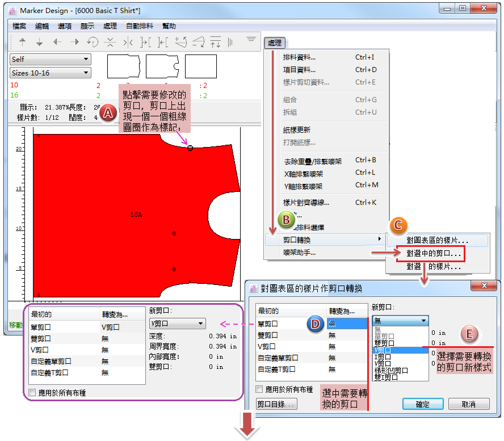Expand the 剪口轉換 submenu arrow
Viewport: 504px width, 441px height.
point(380,239)
